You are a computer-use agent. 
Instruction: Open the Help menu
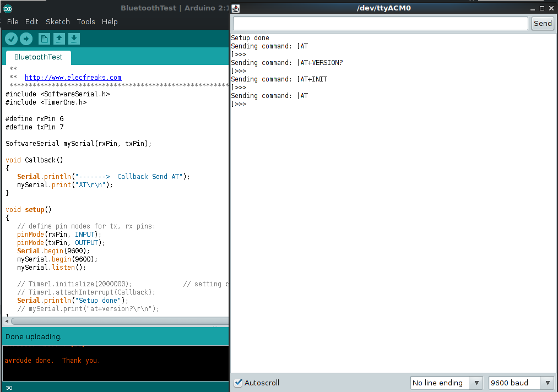[110, 21]
